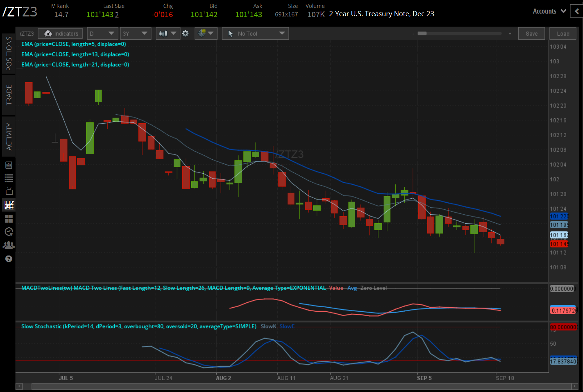Viewport: 583px width, 392px height.
Task: Open the POSITIONS side tab
Action: [x=9, y=54]
